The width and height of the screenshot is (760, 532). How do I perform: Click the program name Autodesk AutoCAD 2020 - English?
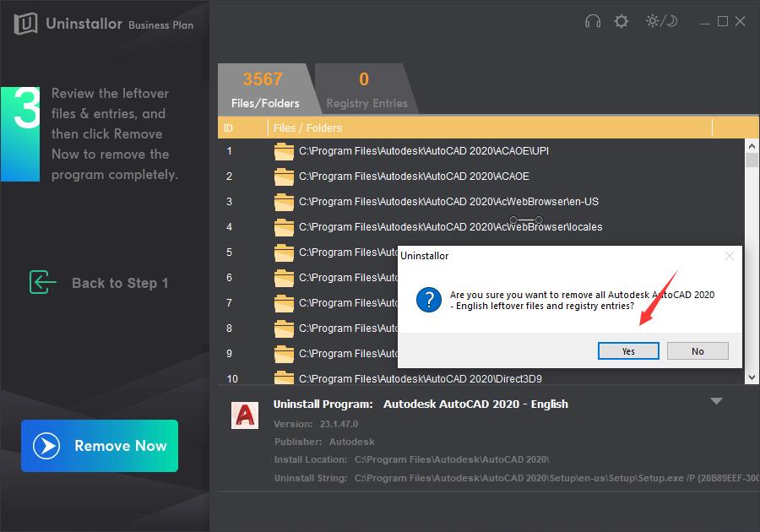(475, 404)
